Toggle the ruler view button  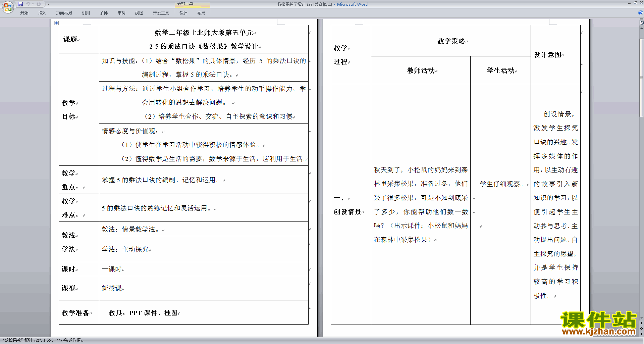641,23
